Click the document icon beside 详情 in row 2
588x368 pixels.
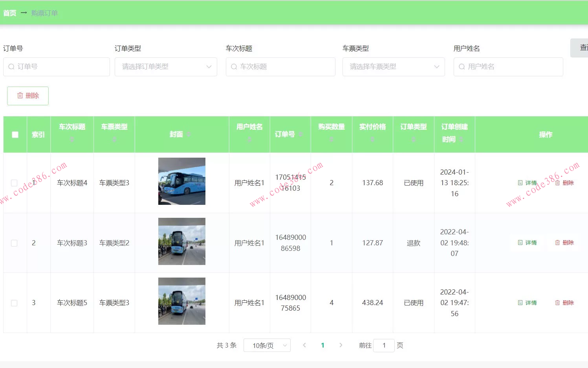[520, 243]
